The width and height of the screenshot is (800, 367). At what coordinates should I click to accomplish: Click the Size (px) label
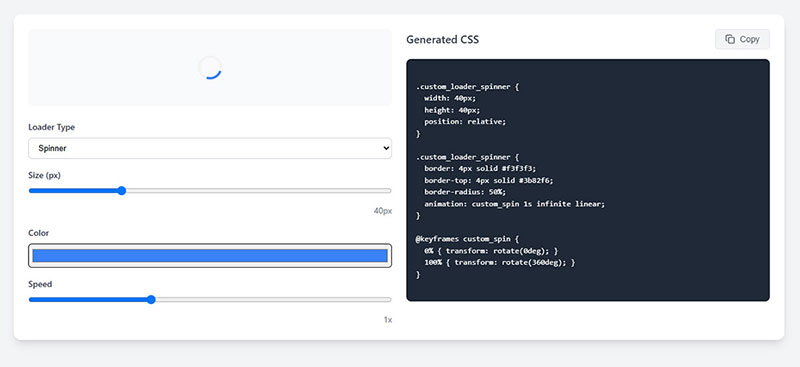coord(45,175)
